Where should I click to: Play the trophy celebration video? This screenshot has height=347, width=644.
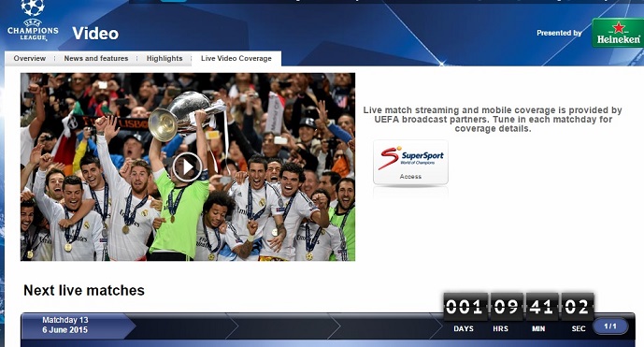tap(187, 166)
